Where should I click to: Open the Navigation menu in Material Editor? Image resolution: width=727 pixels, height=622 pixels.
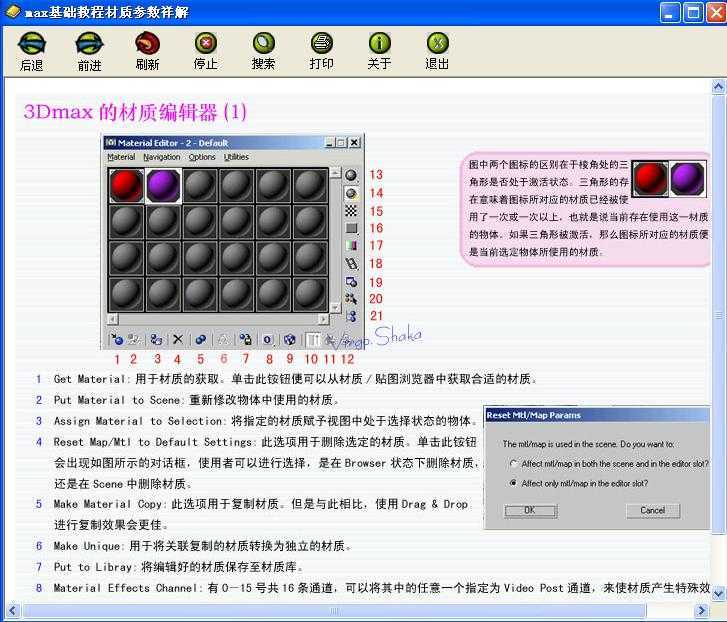click(161, 157)
